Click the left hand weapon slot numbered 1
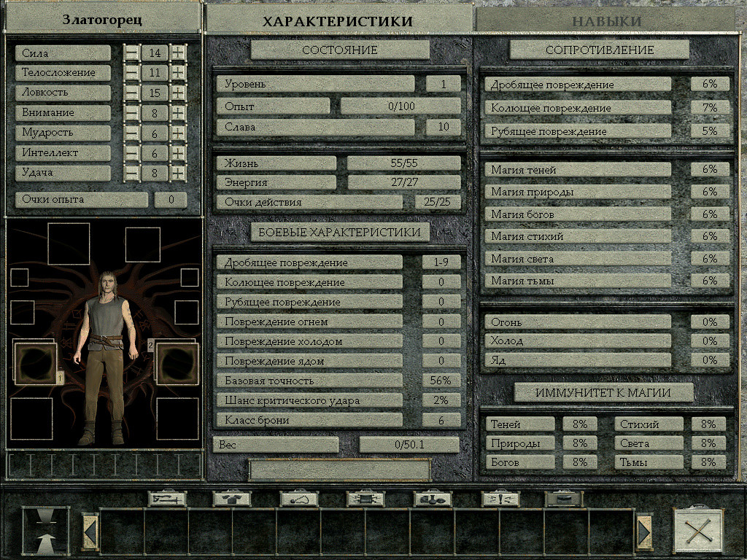 pyautogui.click(x=35, y=363)
